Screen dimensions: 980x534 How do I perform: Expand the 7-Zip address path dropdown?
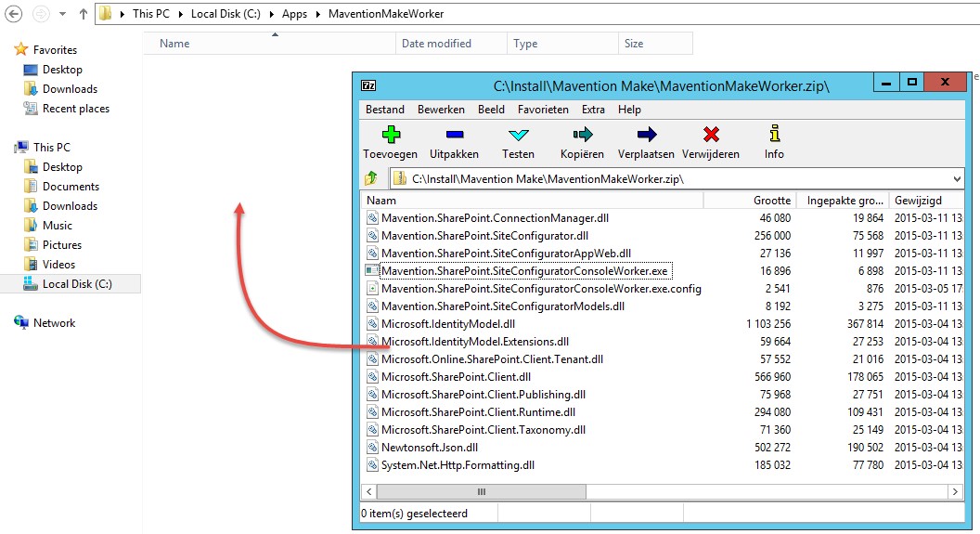(x=957, y=178)
